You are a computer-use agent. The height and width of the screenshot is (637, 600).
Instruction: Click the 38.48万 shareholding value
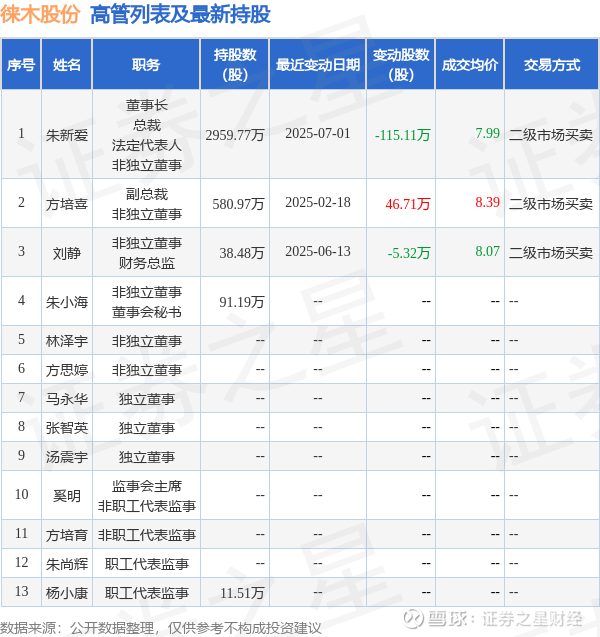pos(242,253)
